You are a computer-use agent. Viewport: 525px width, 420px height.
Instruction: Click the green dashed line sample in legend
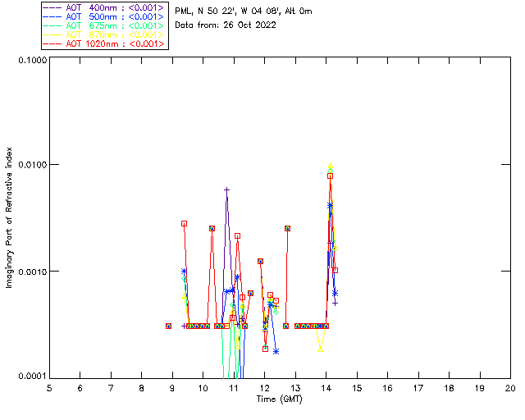tap(52, 25)
